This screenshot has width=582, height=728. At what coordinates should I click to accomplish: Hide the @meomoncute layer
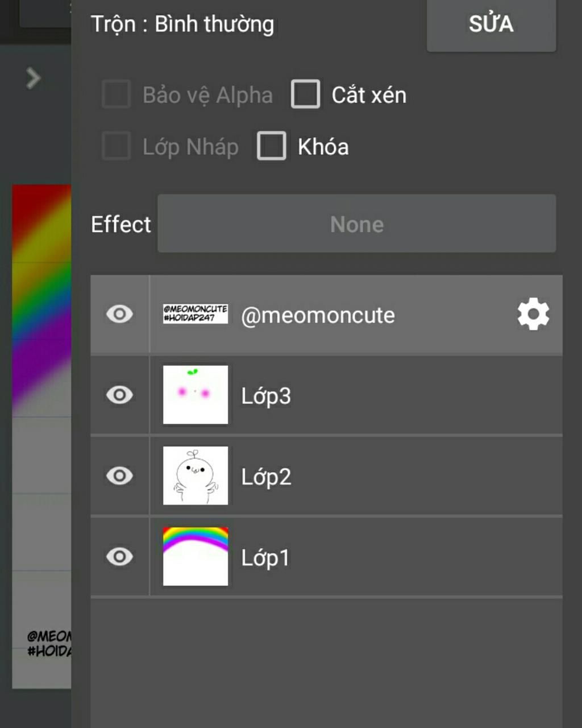coord(119,315)
